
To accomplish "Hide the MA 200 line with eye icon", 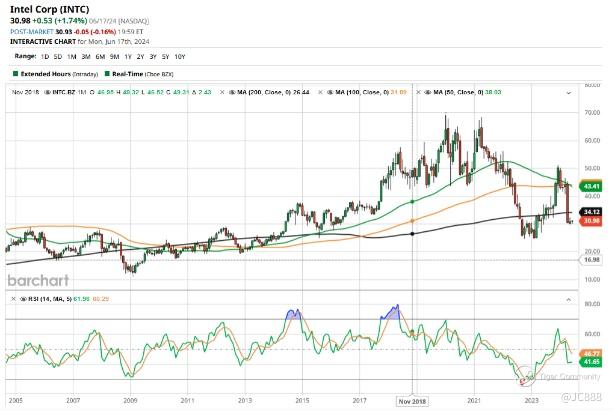I will click(231, 93).
